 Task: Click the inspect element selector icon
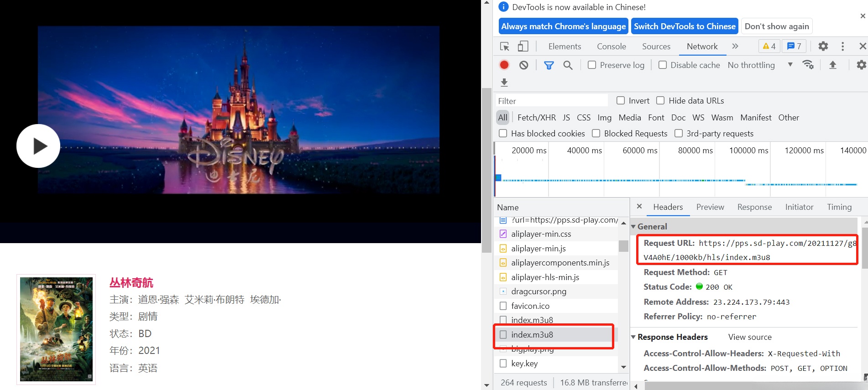(x=504, y=47)
